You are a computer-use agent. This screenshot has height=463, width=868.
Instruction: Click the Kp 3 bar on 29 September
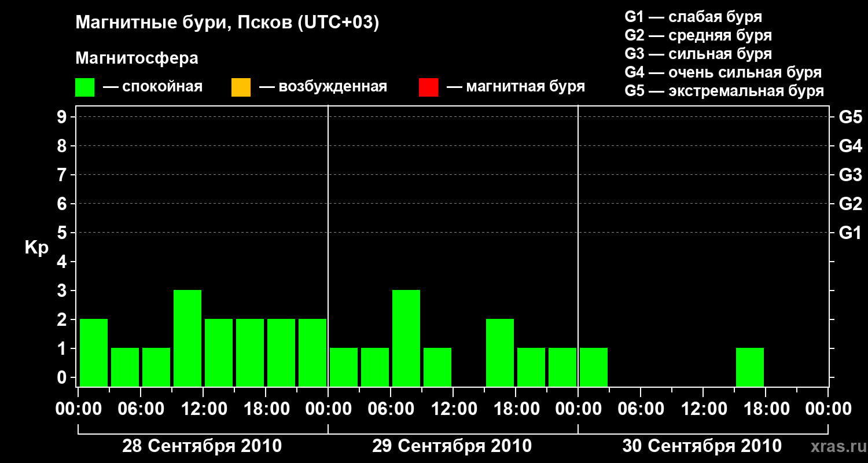click(x=406, y=338)
